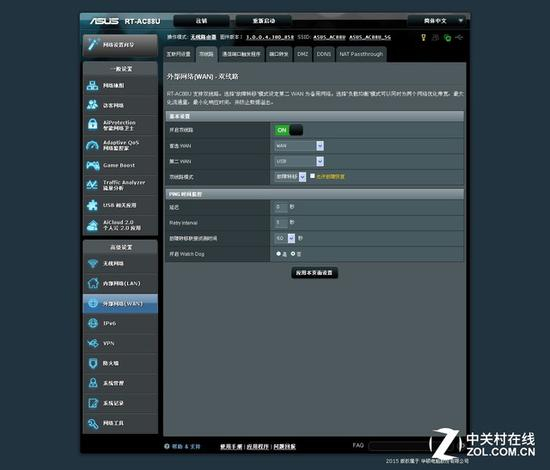Viewport: 550px width, 470px height.
Task: Select the Game Boost controller icon
Action: (x=93, y=165)
